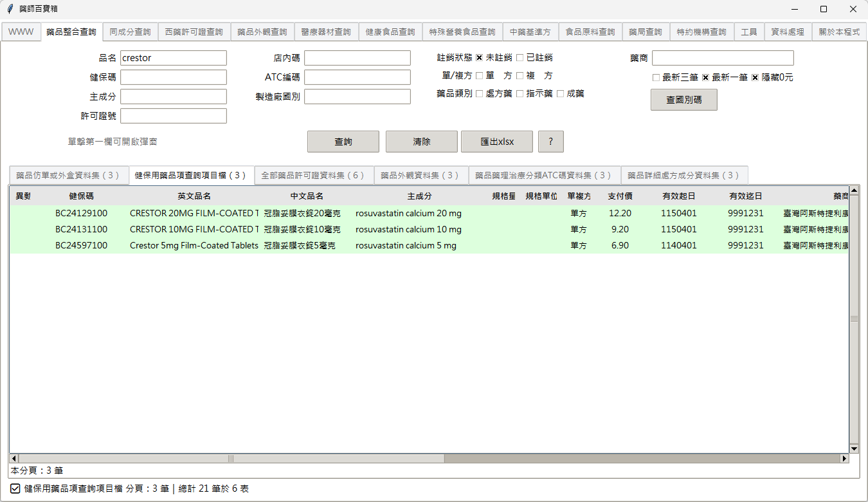Click the 店內碼 input field

[x=357, y=58]
